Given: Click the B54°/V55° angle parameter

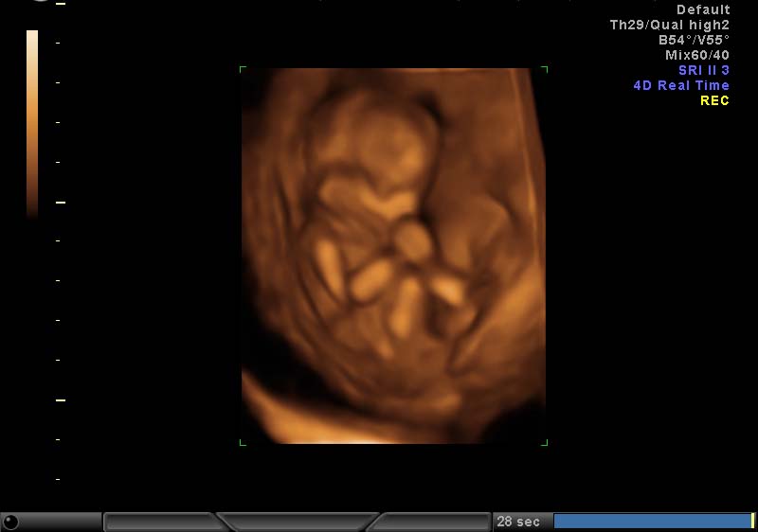Looking at the screenshot, I should tap(694, 40).
